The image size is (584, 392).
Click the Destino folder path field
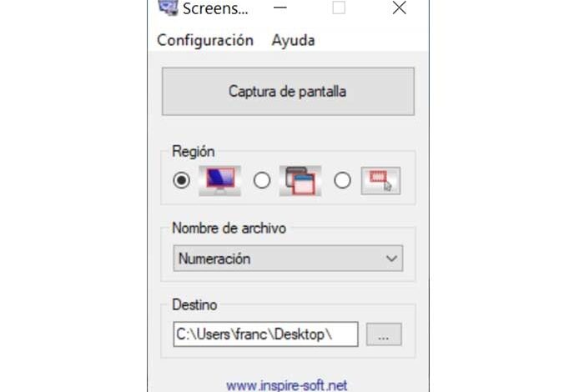point(265,334)
